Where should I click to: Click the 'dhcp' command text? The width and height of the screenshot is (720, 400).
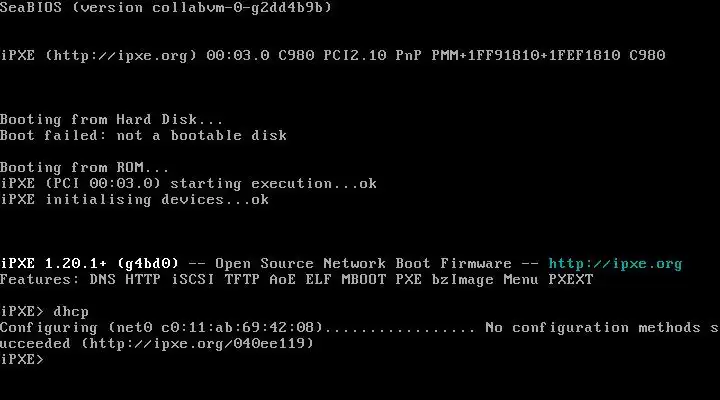(71, 311)
